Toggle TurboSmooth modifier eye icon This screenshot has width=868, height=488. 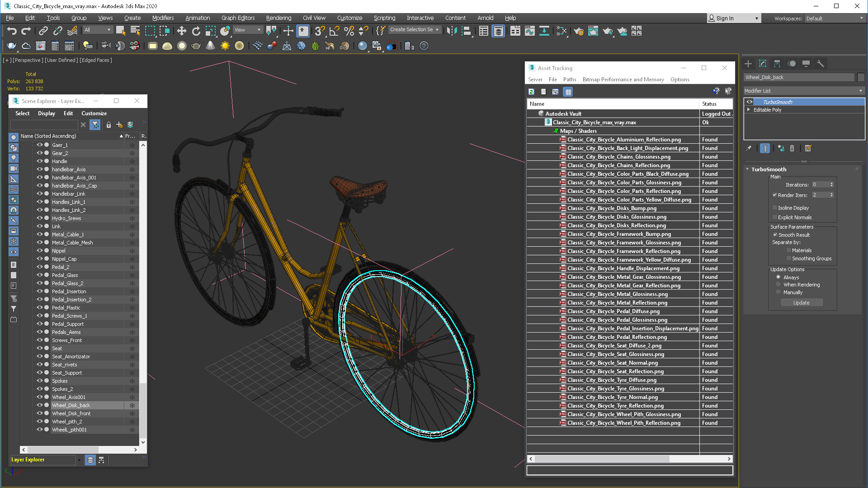(x=749, y=102)
